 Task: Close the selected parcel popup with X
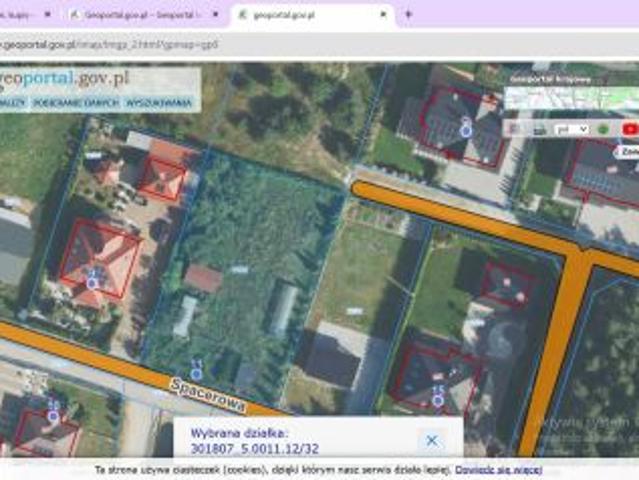tap(431, 440)
